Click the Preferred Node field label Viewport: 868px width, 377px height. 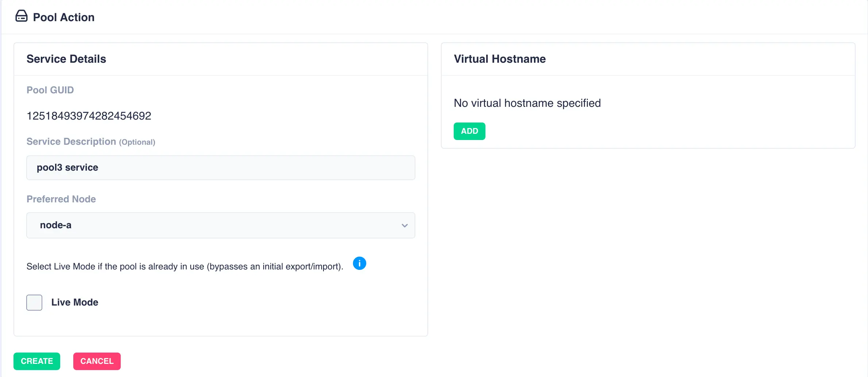tap(61, 199)
